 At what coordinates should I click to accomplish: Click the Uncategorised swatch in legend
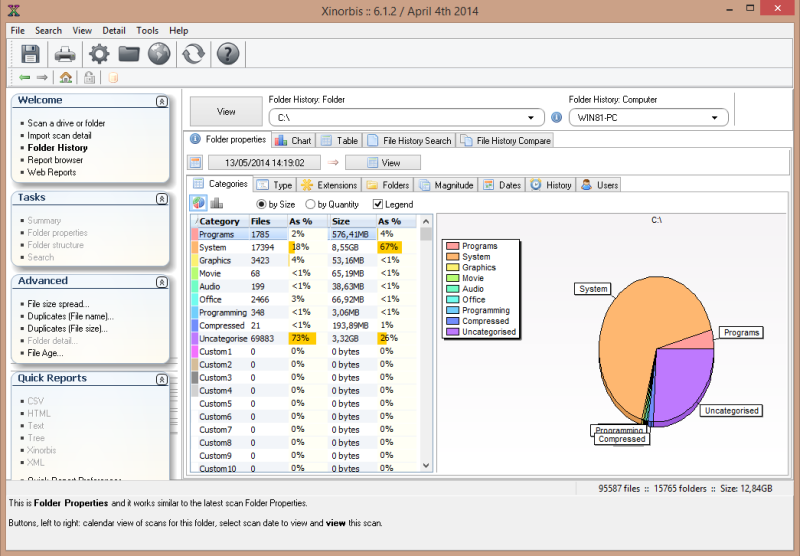pyautogui.click(x=453, y=332)
